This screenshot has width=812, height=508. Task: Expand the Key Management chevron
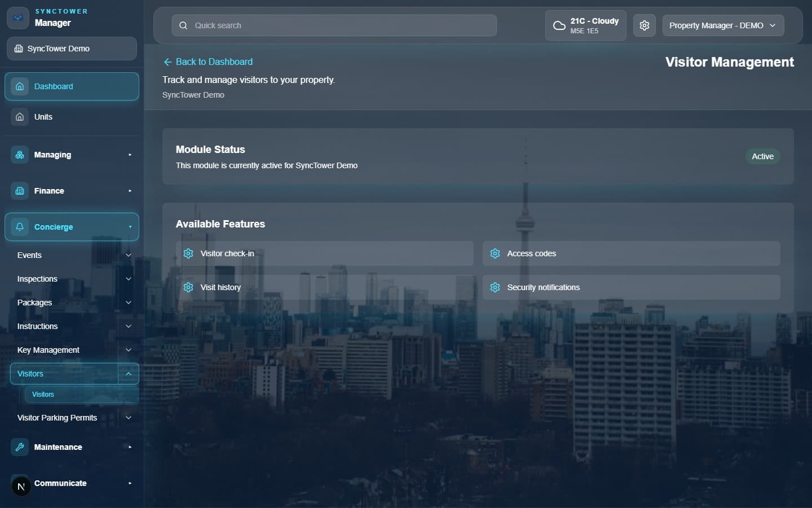tap(129, 350)
